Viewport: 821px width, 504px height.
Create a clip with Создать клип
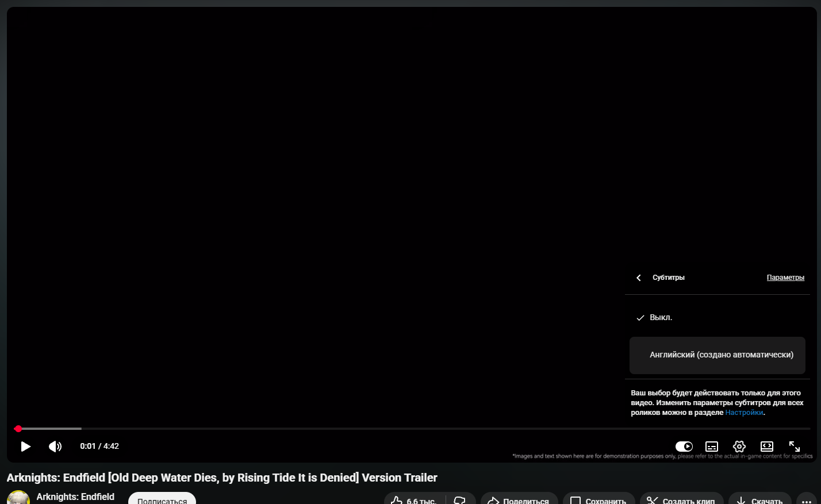[x=682, y=499]
